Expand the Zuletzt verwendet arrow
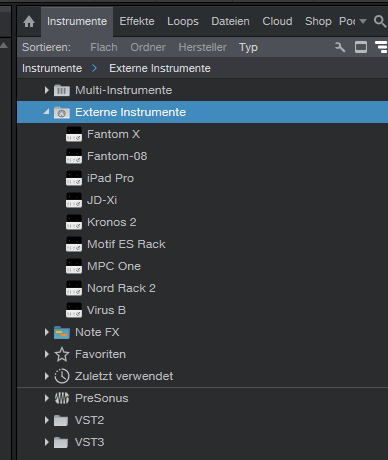 point(47,376)
